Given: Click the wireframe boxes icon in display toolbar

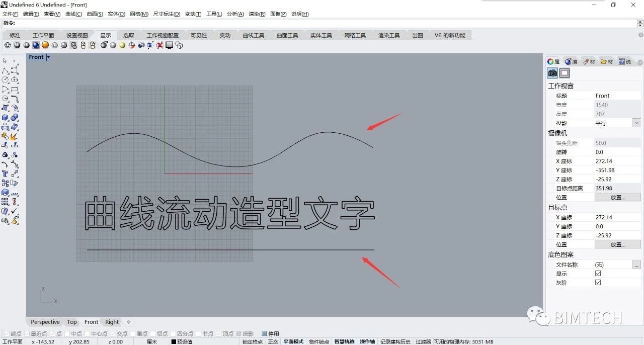Looking at the screenshot, I should pos(179,45).
